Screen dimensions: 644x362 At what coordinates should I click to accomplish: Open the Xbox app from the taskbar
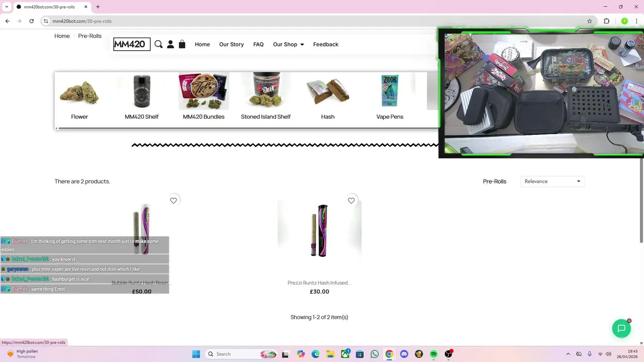345,354
